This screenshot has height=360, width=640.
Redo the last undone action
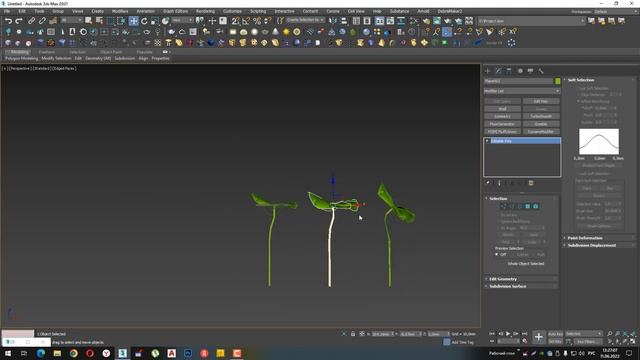click(x=19, y=21)
